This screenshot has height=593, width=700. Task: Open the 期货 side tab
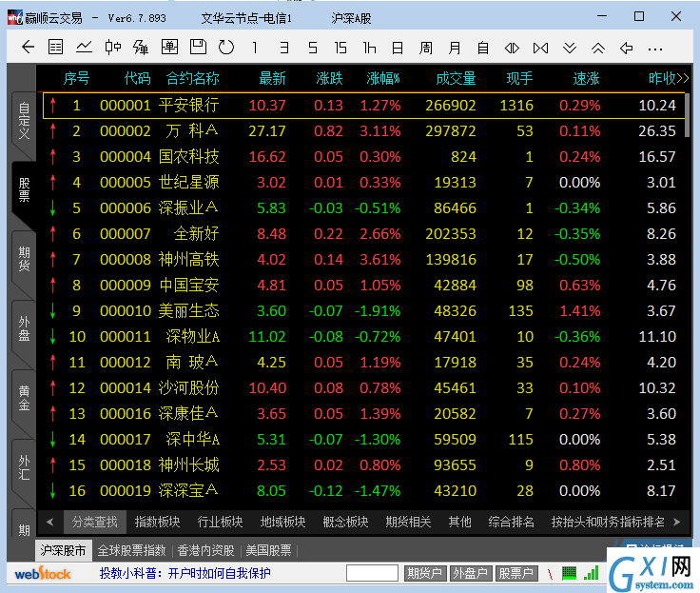[x=24, y=259]
